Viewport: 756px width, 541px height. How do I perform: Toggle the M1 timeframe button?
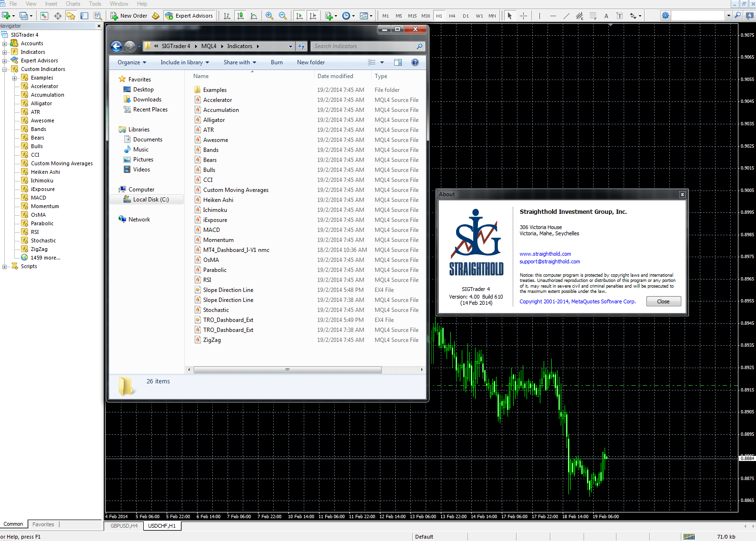click(x=386, y=16)
